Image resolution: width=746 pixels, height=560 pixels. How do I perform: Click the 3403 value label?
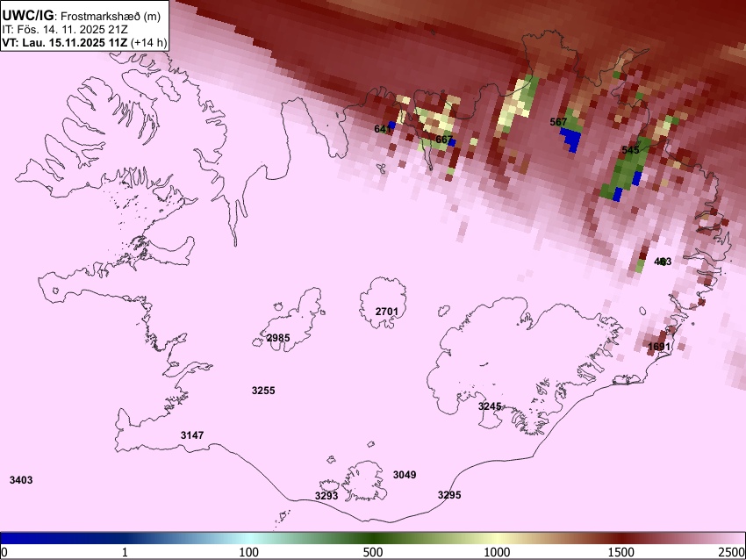21,480
